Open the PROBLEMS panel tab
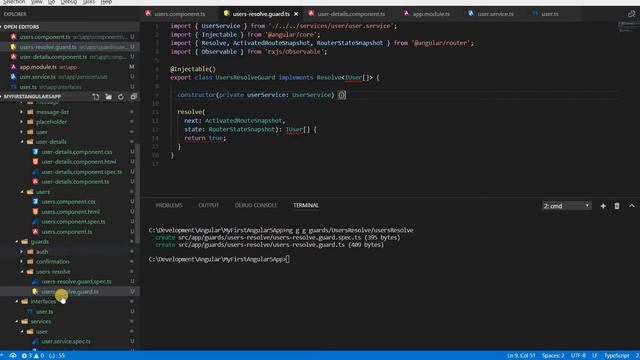This screenshot has height=360, width=640. 169,205
